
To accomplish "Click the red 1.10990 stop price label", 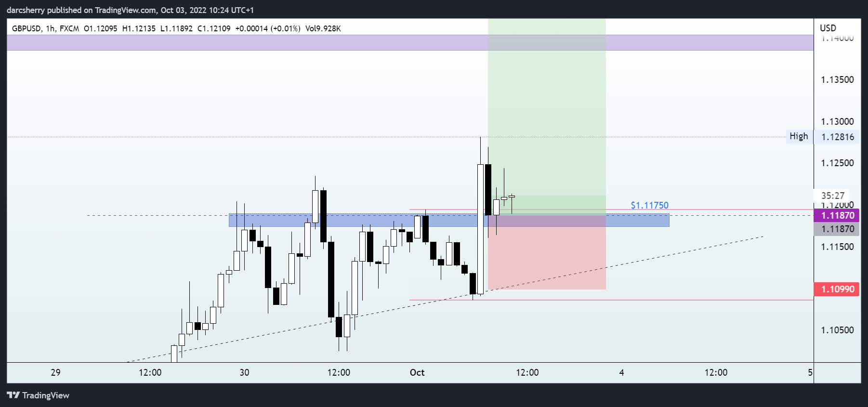I will click(x=837, y=289).
